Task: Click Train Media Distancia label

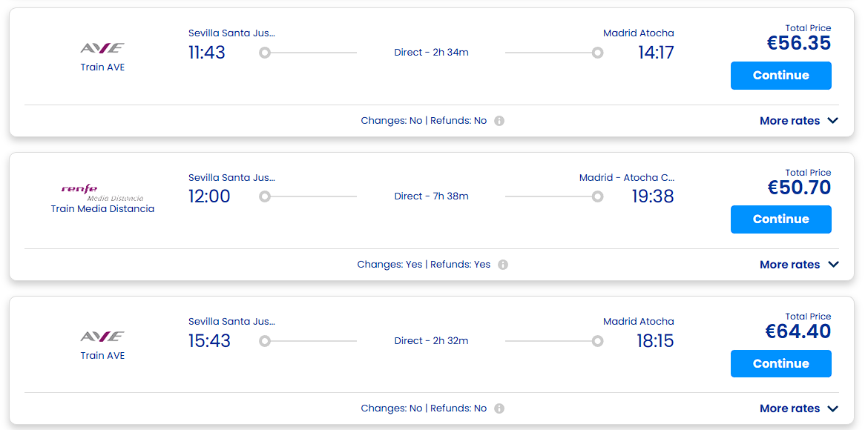Action: (x=102, y=209)
